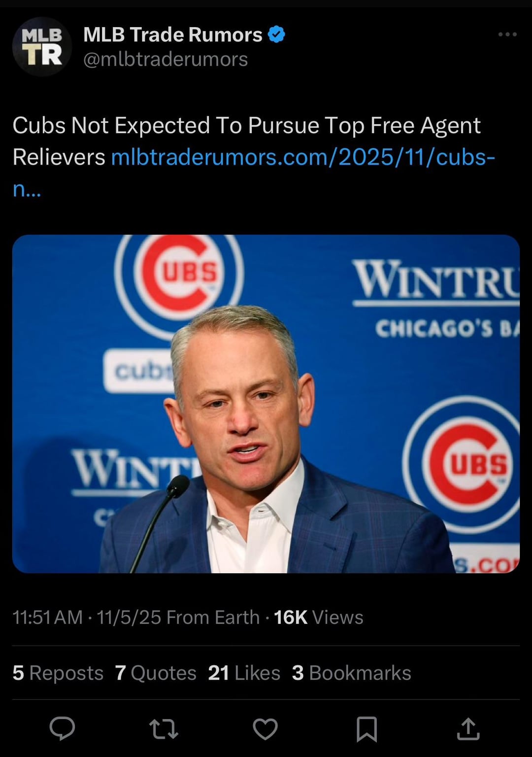View the 7 Quotes list
532x757 pixels.
click(x=156, y=673)
